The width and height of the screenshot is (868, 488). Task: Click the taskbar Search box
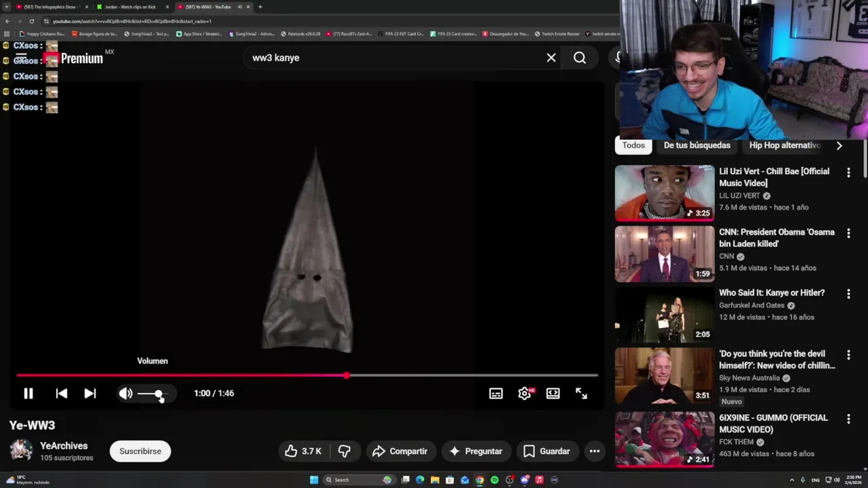[x=359, y=480]
